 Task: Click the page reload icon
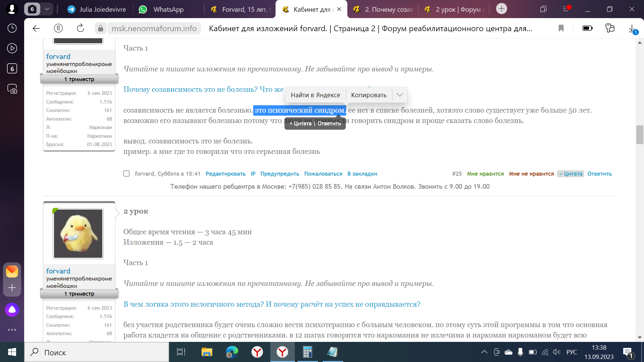click(81, 28)
